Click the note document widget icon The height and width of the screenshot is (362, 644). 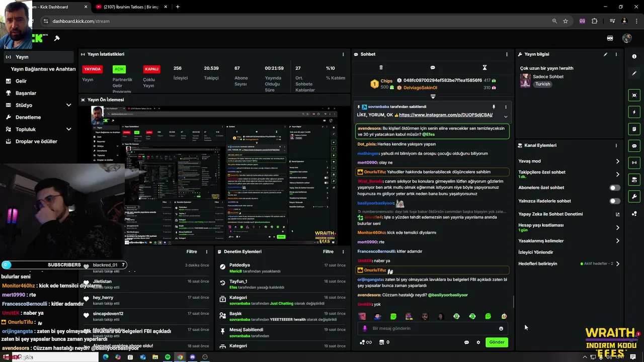634,129
